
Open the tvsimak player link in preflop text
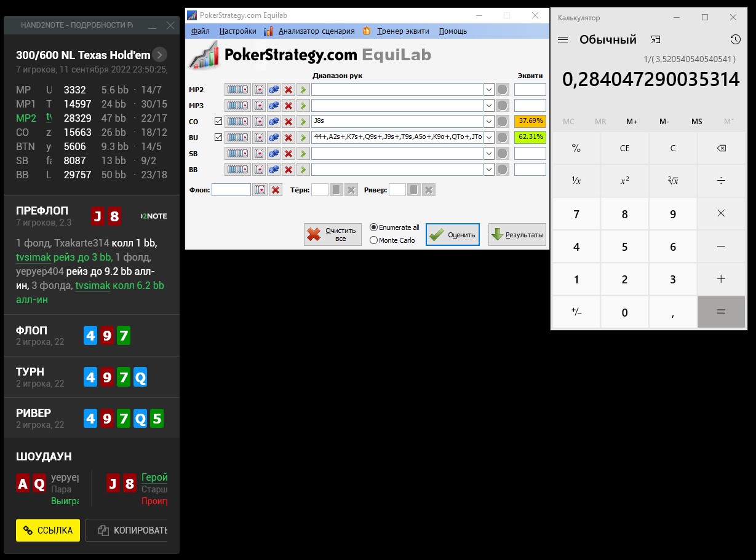(33, 257)
